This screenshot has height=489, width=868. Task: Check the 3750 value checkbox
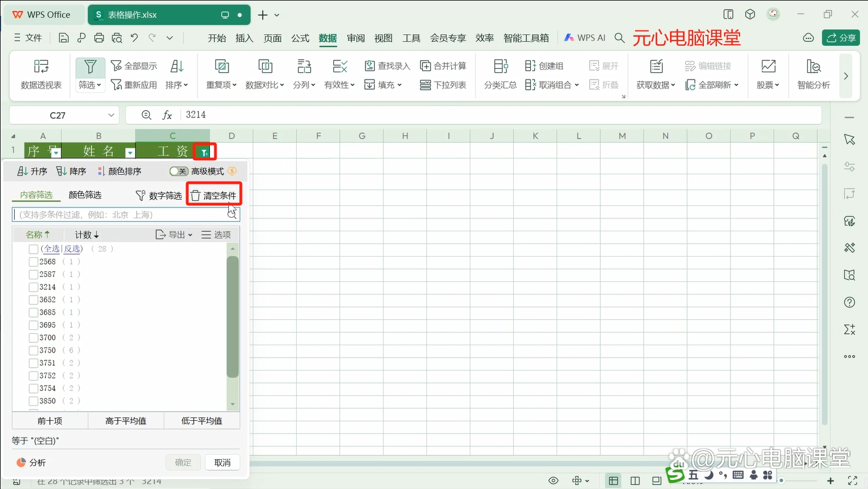coord(33,350)
